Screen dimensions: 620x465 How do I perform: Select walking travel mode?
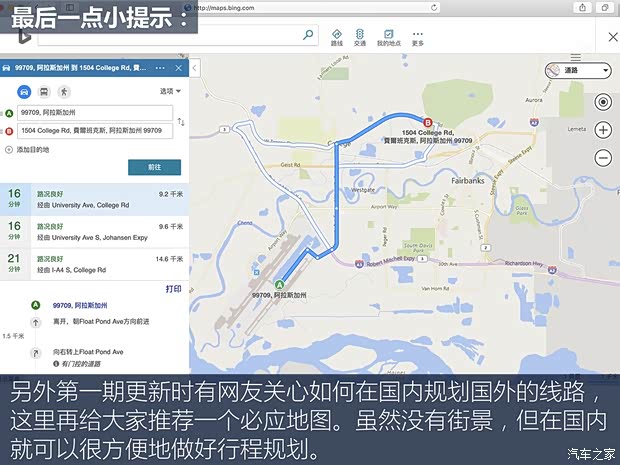(x=64, y=92)
